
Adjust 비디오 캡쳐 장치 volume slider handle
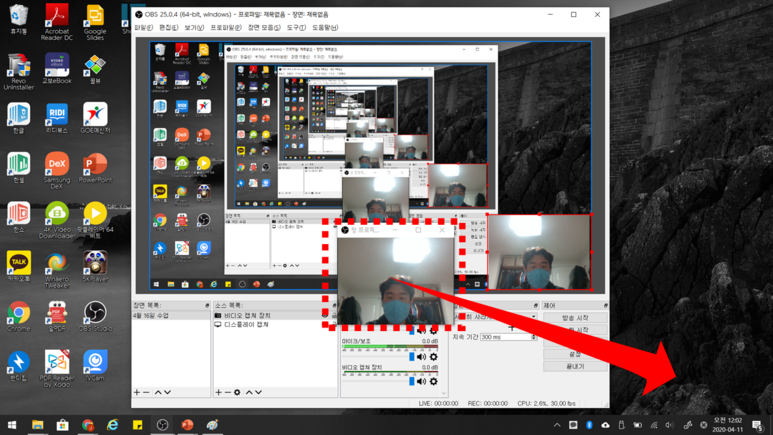412,381
